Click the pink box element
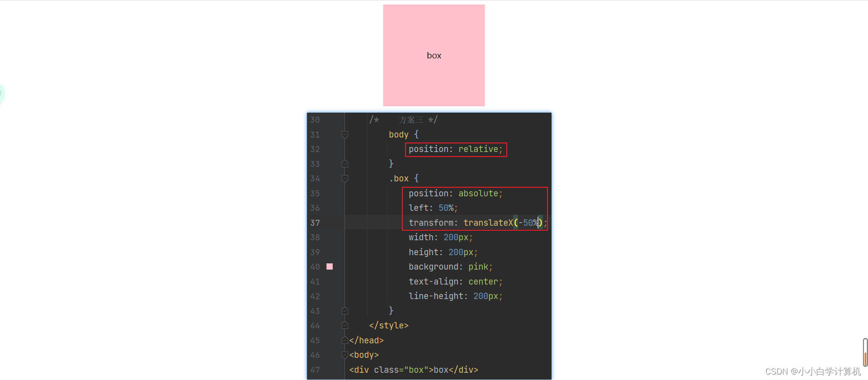 tap(434, 55)
